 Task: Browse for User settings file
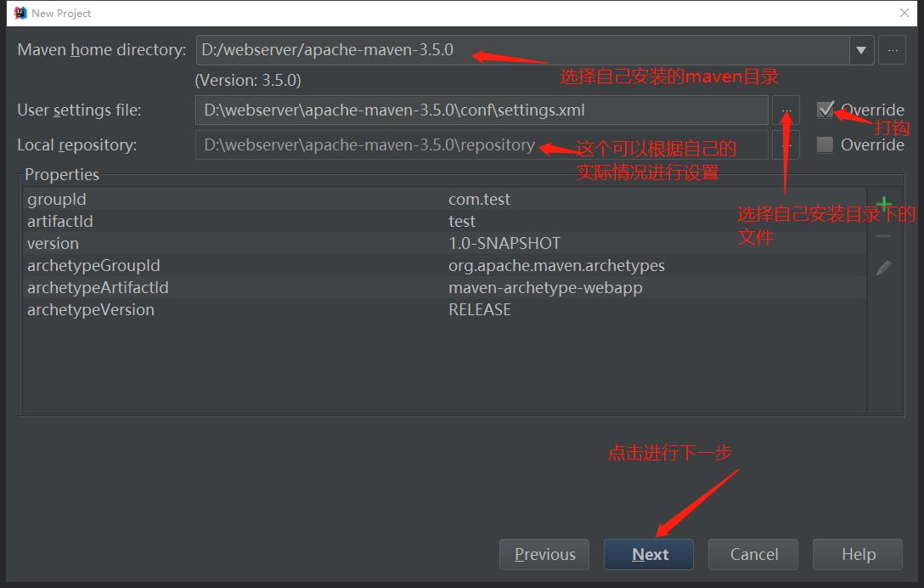(786, 110)
